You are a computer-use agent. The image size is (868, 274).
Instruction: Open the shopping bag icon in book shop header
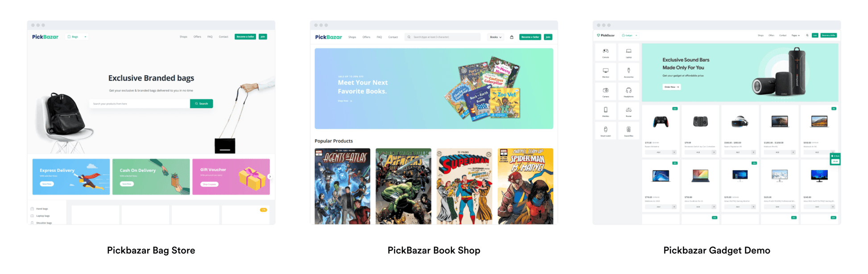[512, 37]
